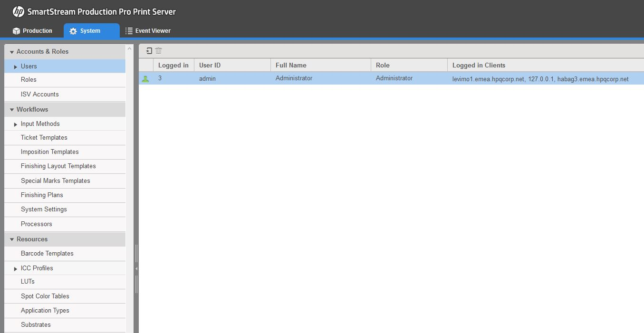
Task: Open System Settings under Workflows
Action: click(x=44, y=209)
